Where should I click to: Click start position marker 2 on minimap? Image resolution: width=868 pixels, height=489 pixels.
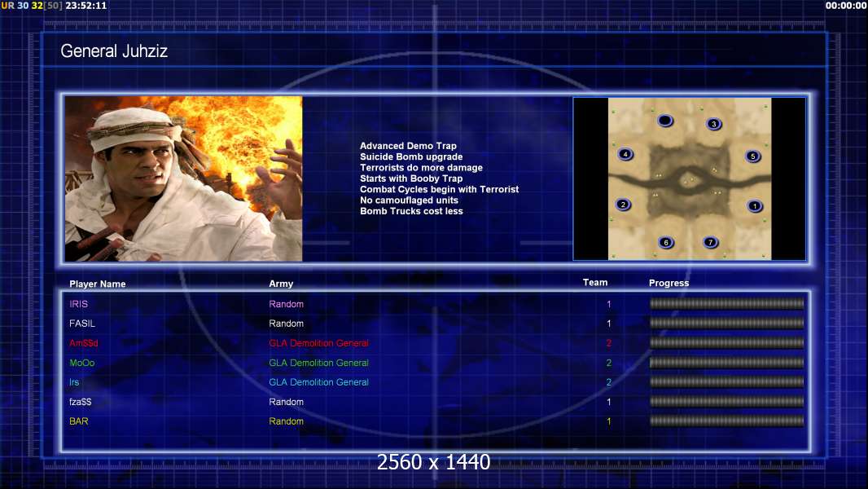coord(623,205)
